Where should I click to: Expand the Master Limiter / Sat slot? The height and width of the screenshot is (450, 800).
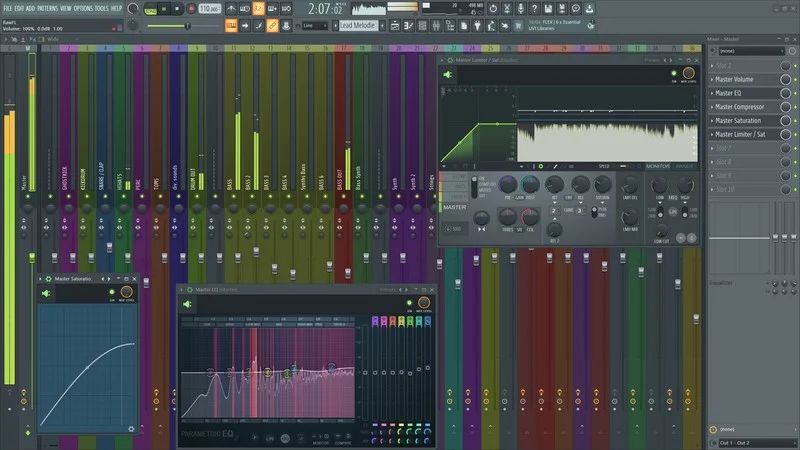click(x=712, y=135)
